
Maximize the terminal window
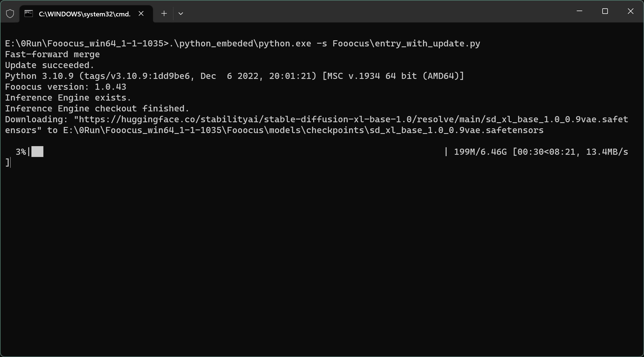[x=605, y=11]
